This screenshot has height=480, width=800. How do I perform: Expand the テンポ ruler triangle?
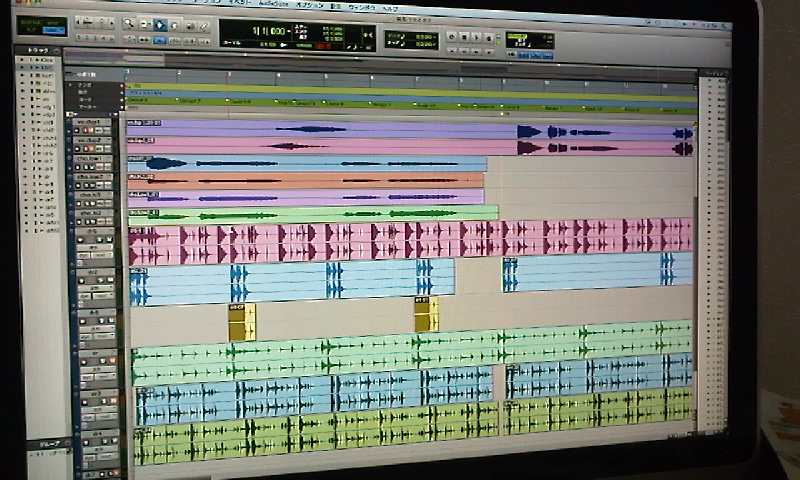pos(70,85)
